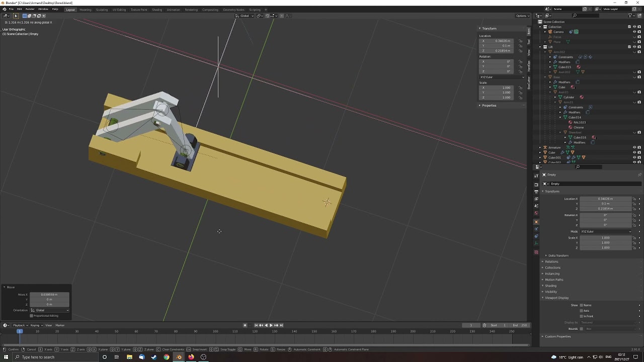This screenshot has width=644, height=362.
Task: Hide the Armature object with its eye icon
Action: coord(634,147)
